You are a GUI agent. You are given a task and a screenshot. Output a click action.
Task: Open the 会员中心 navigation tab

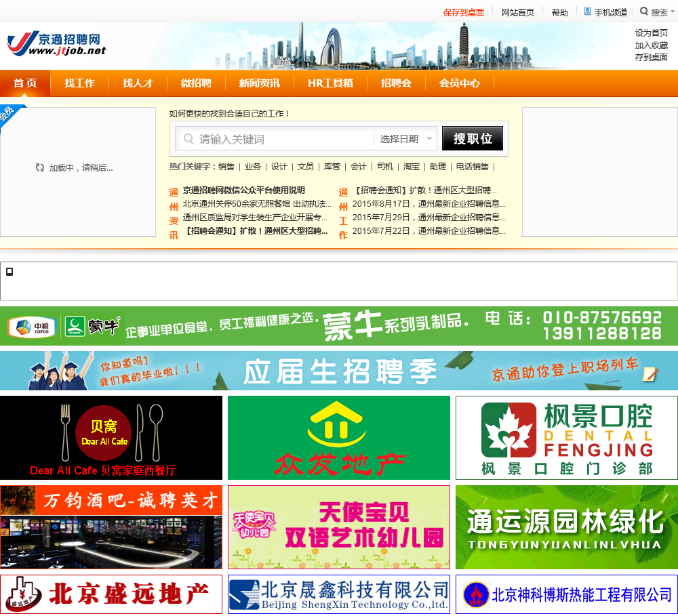(x=459, y=83)
